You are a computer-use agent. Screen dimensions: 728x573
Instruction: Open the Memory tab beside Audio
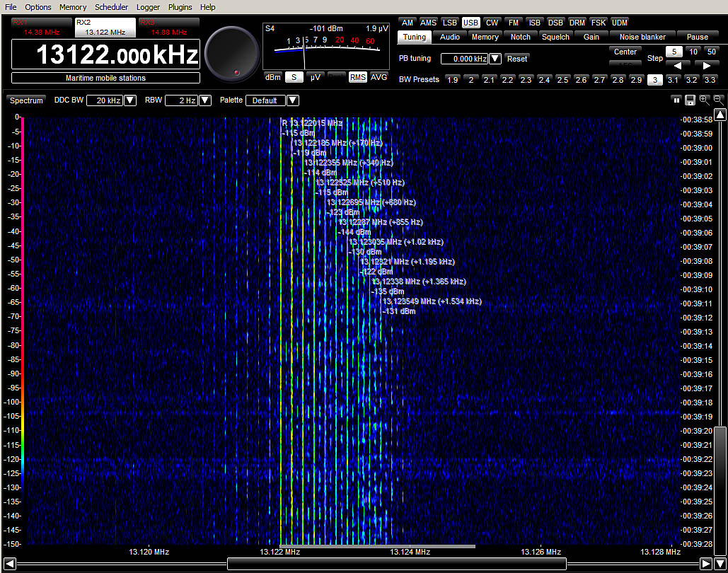485,37
